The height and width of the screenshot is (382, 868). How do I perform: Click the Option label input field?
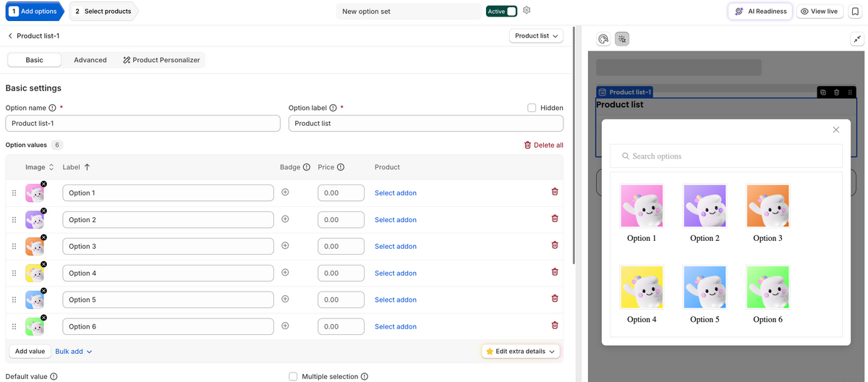coord(426,123)
